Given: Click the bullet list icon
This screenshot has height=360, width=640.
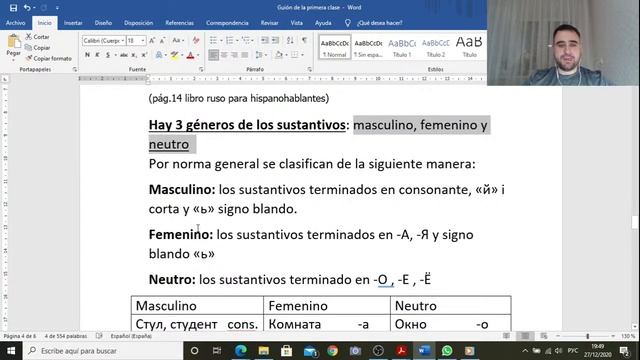Looking at the screenshot, I should [213, 40].
